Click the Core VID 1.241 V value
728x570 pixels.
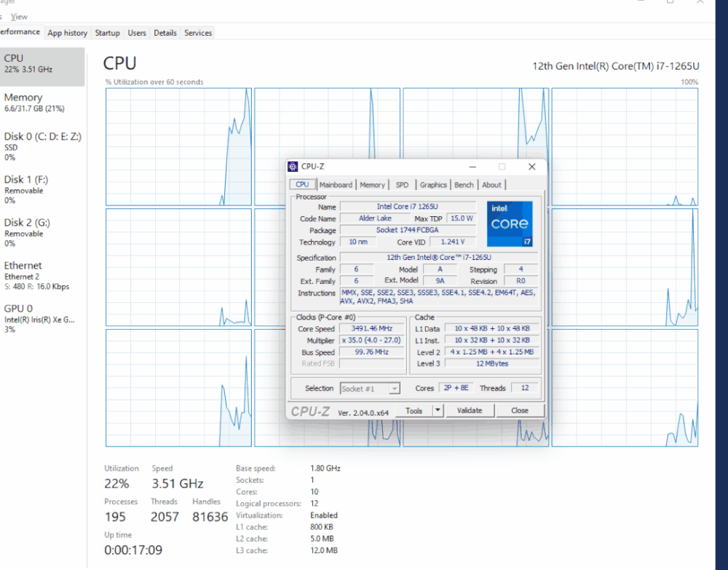tap(453, 242)
